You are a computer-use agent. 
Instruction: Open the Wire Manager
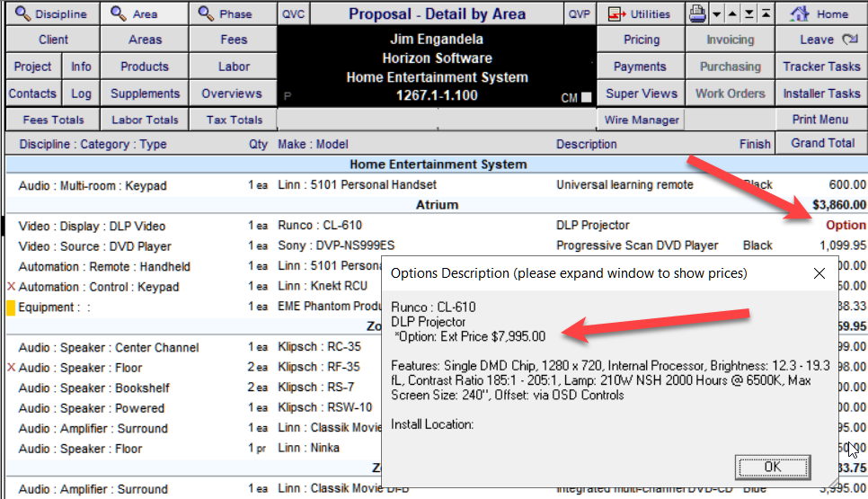(641, 120)
